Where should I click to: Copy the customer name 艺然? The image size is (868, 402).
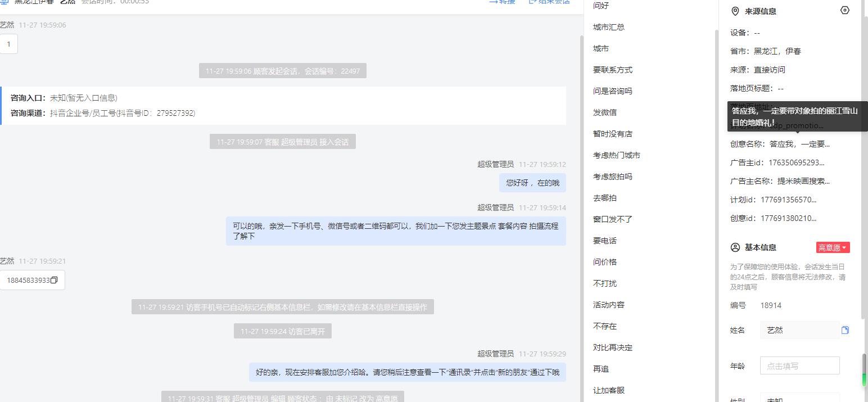pos(845,330)
